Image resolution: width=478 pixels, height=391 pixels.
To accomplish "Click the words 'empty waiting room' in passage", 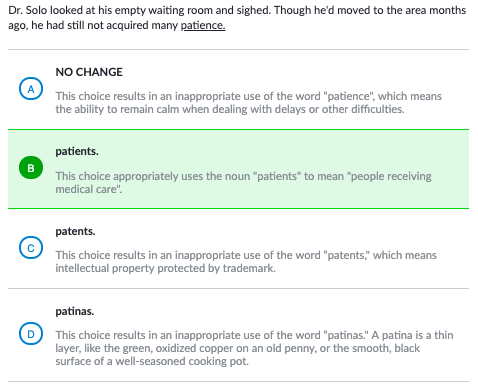I will pyautogui.click(x=164, y=10).
